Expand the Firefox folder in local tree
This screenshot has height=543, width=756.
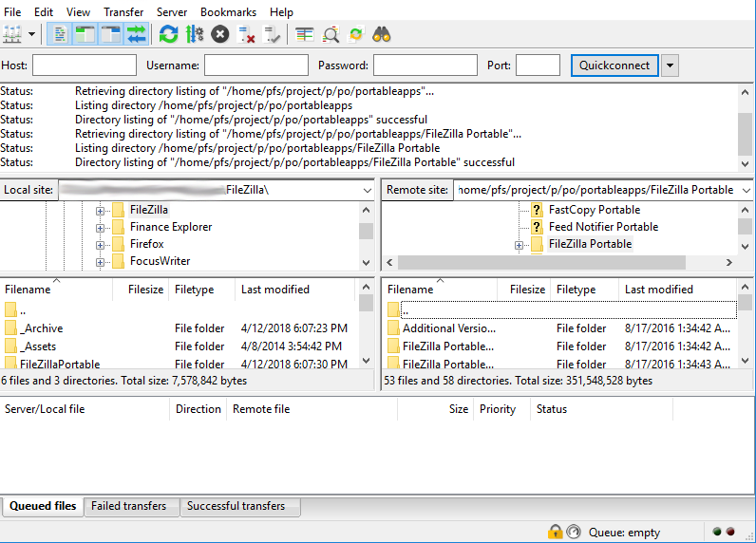(100, 244)
